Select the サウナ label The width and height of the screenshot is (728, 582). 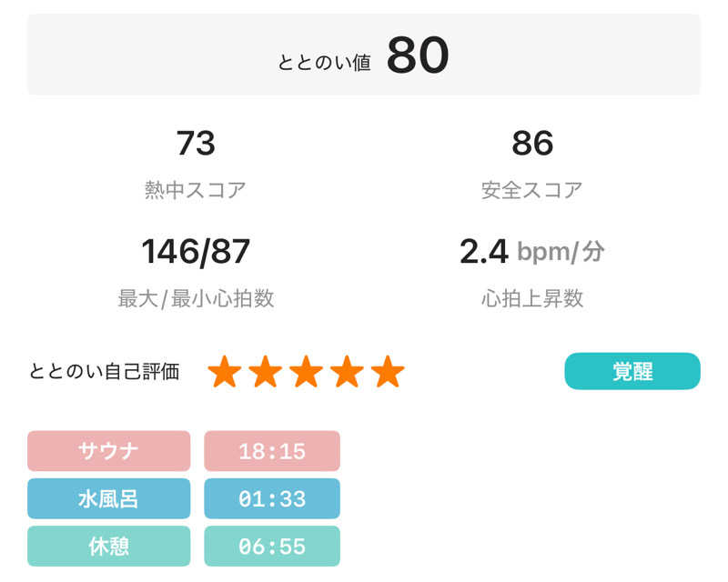109,451
